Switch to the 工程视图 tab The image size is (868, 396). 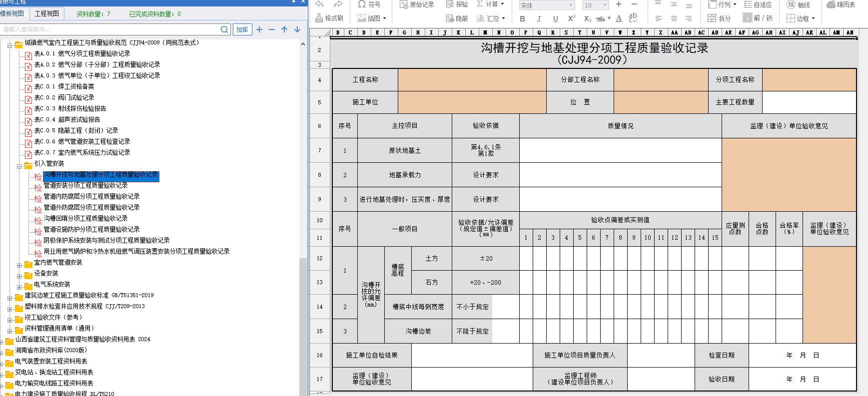click(47, 13)
